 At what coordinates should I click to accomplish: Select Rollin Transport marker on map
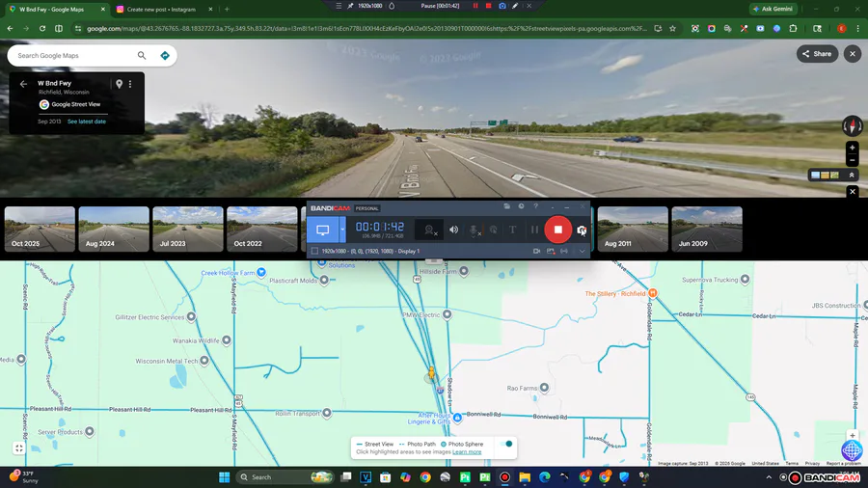[x=327, y=413]
